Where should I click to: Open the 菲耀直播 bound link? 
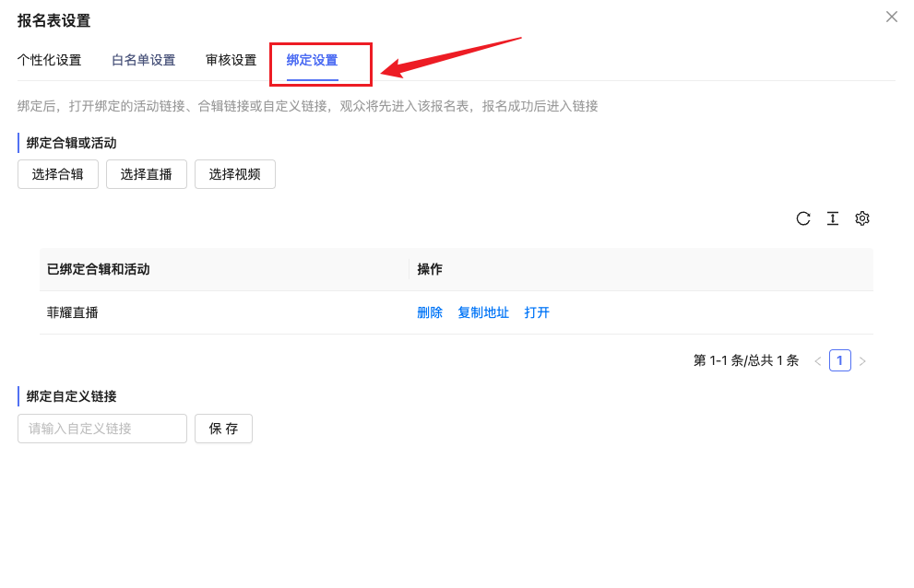537,312
